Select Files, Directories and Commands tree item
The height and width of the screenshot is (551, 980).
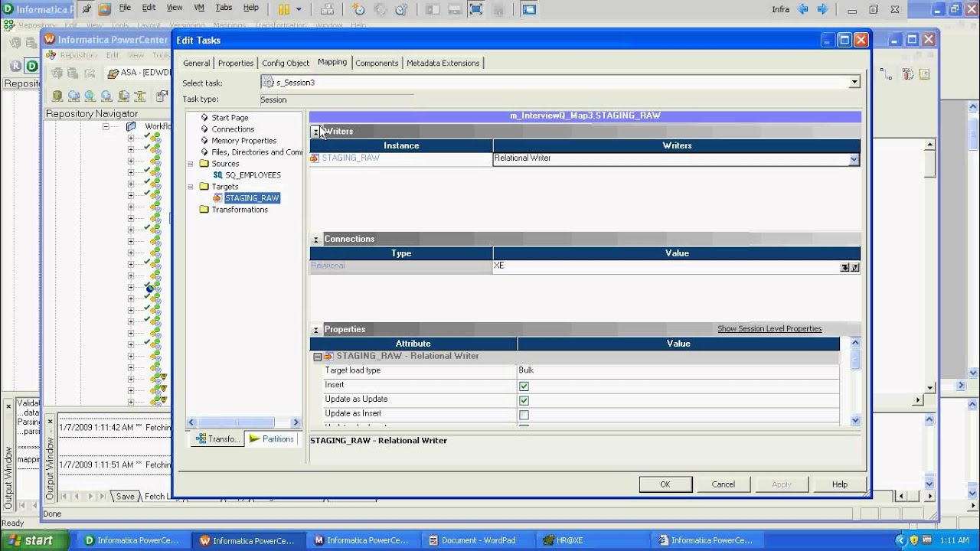(x=256, y=152)
